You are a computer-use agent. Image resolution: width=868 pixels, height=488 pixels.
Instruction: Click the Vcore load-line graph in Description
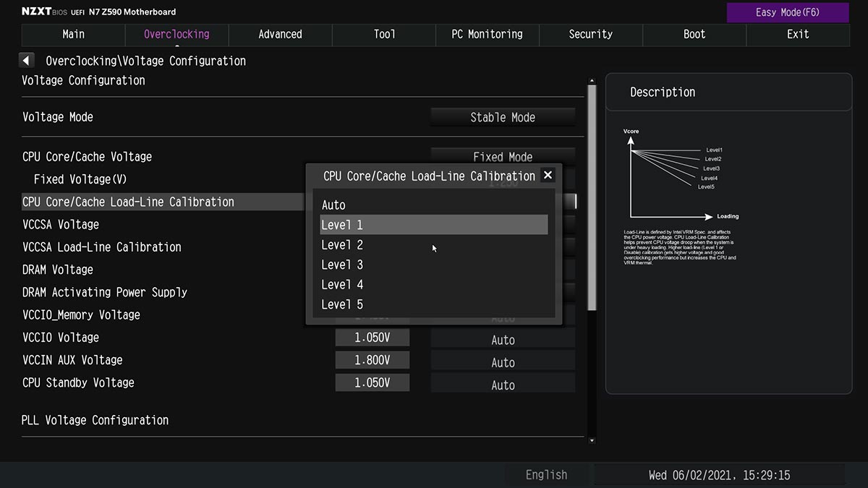tap(680, 174)
